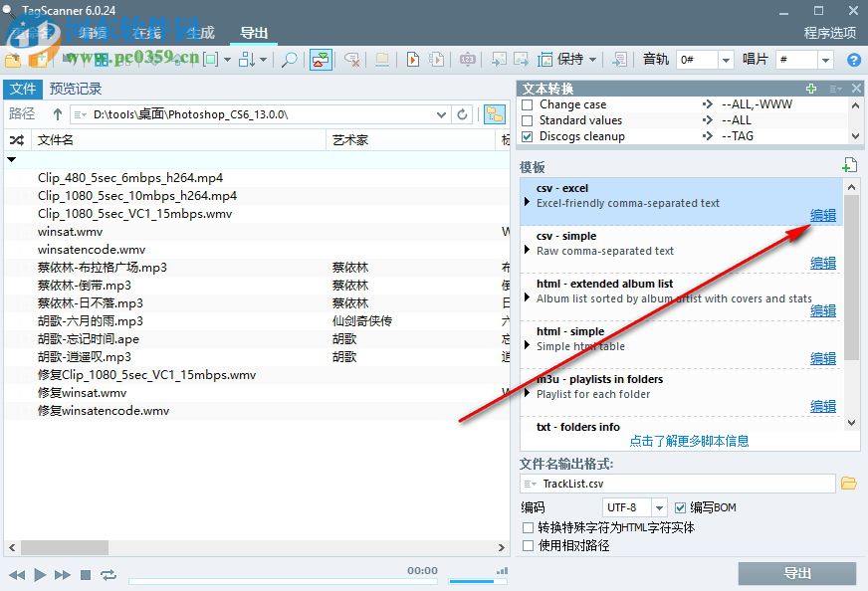Click the 123 auto-numbering toolbar icon
Screen dimensions: 868x591
click(467, 60)
